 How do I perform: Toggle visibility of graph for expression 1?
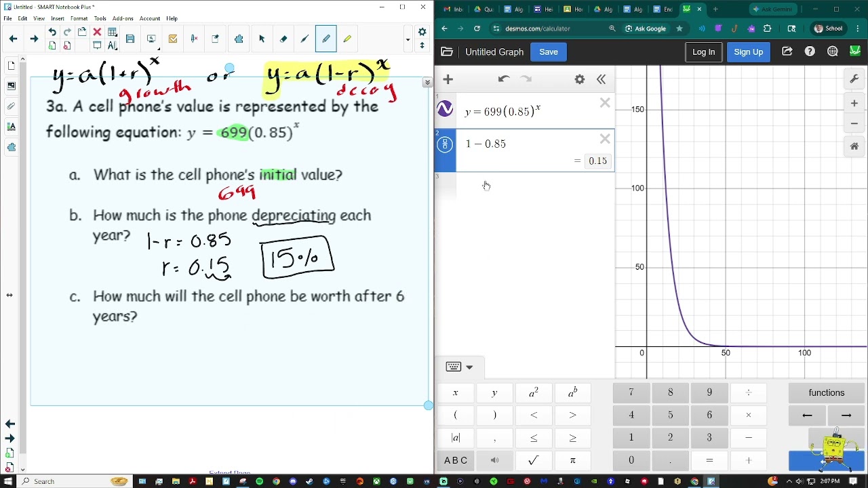[x=445, y=109]
